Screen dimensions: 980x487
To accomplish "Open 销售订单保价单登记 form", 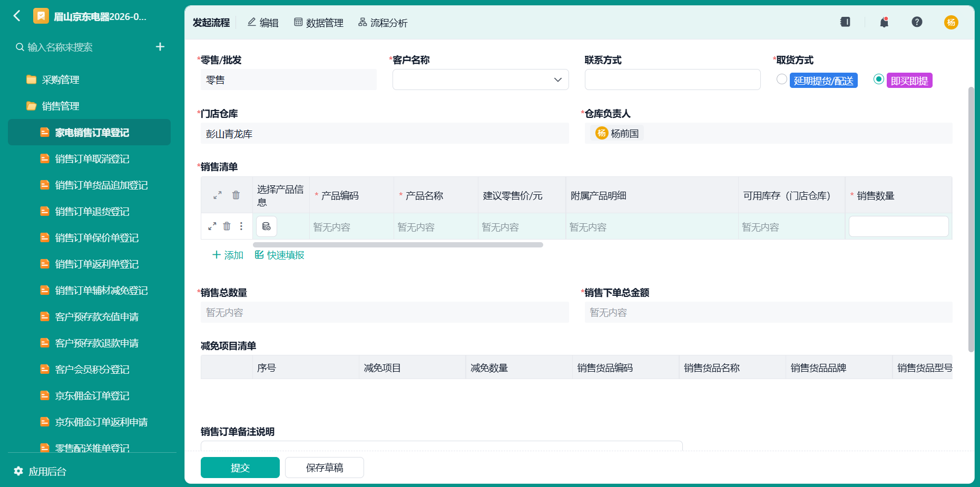I will click(x=89, y=237).
